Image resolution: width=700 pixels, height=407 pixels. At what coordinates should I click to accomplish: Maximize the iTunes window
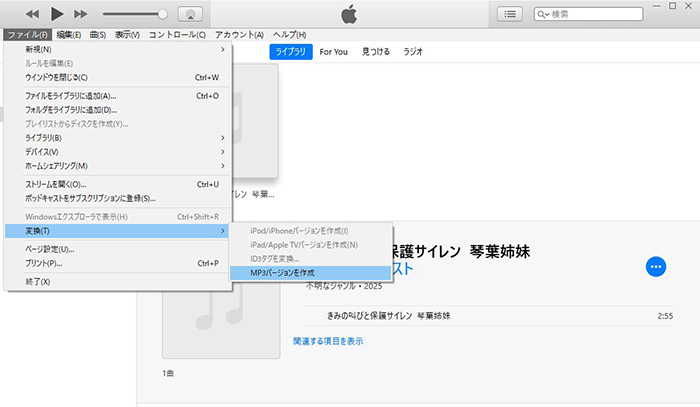672,6
